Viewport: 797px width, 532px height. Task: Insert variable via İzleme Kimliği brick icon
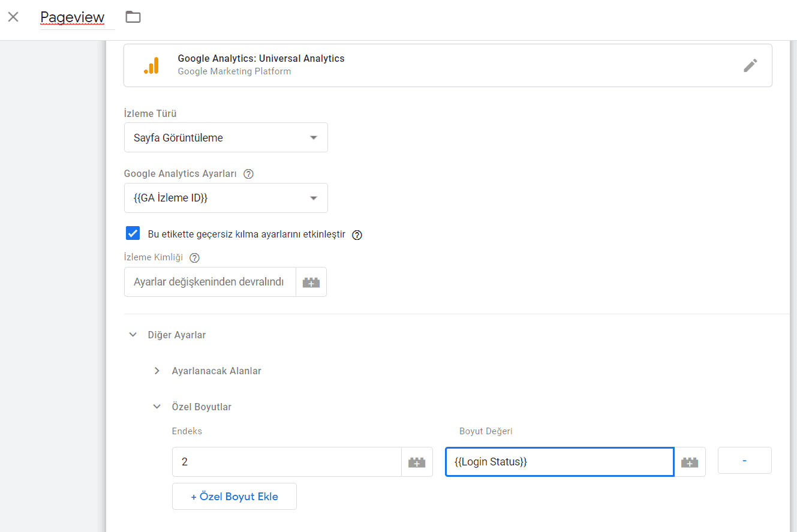click(311, 282)
